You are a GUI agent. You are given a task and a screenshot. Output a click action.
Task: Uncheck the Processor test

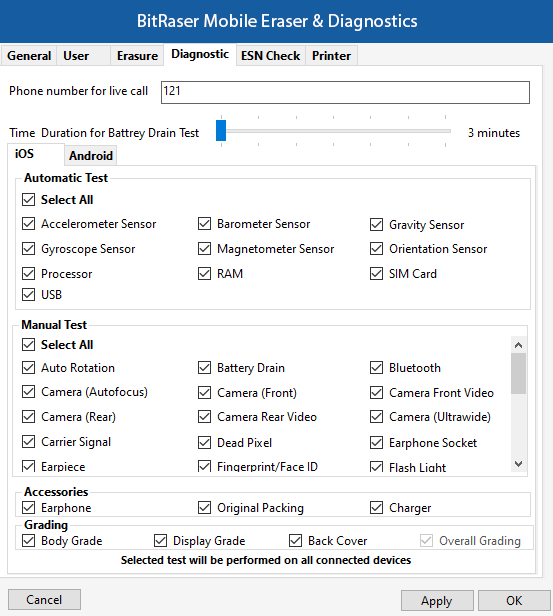coord(28,273)
